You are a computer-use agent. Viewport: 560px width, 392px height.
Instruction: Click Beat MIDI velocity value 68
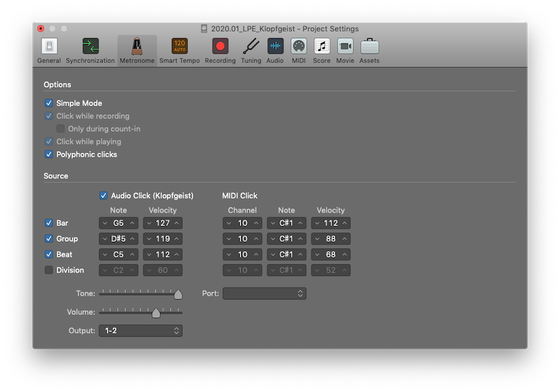[x=331, y=254]
